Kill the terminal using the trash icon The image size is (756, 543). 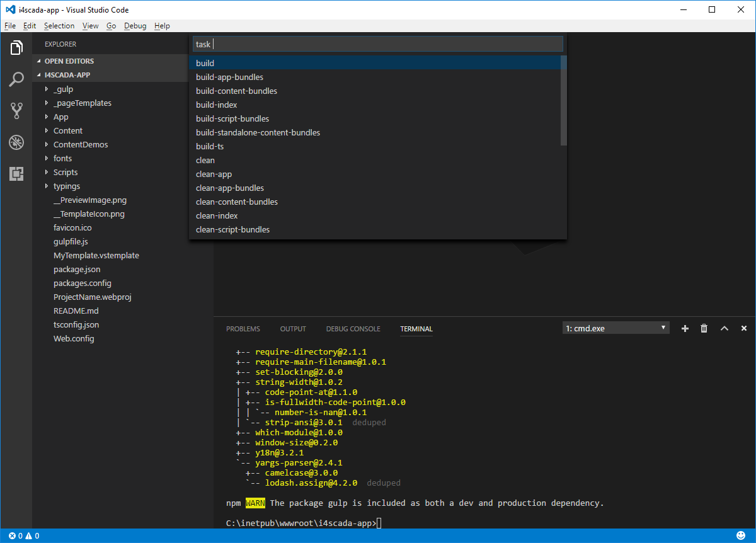coord(704,328)
